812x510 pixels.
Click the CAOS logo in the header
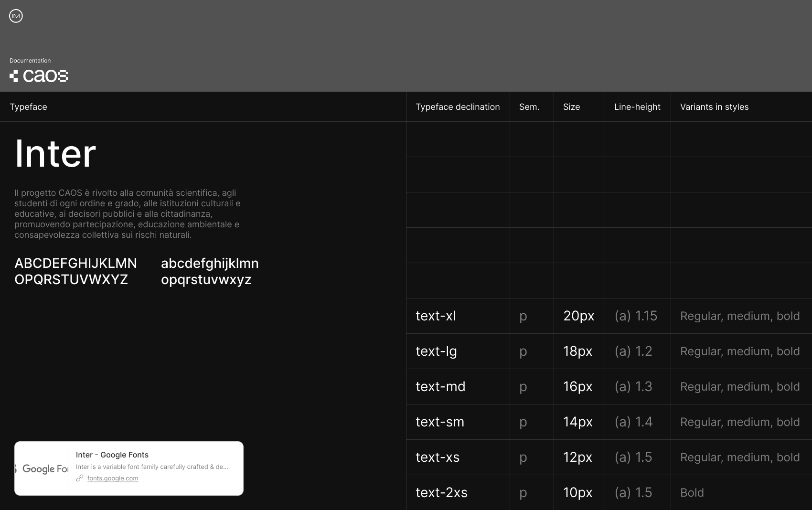point(39,76)
